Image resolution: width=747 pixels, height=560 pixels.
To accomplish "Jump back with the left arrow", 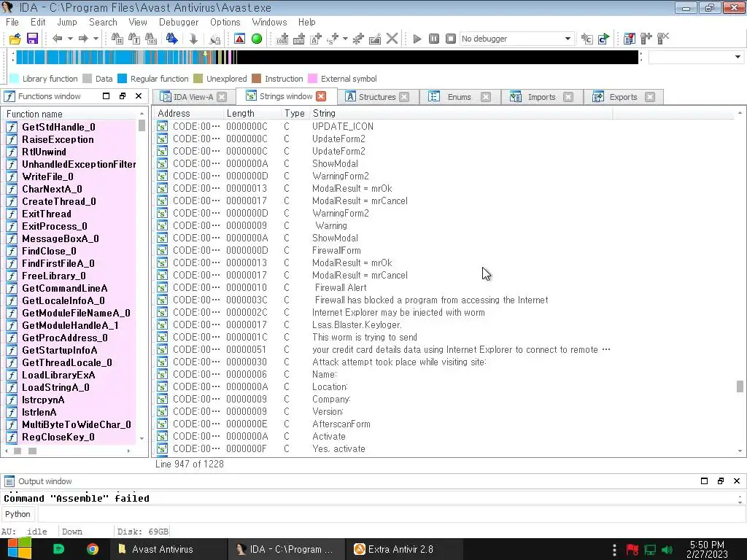I will (57, 39).
